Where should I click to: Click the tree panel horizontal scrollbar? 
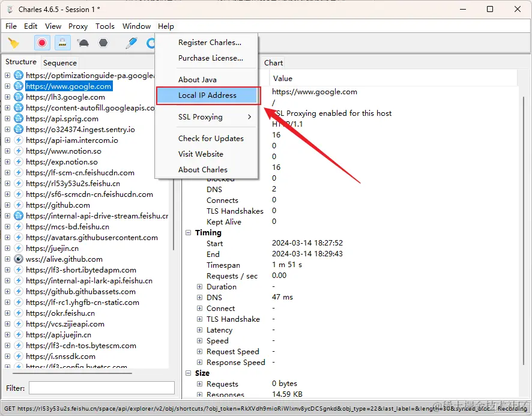pos(72,373)
